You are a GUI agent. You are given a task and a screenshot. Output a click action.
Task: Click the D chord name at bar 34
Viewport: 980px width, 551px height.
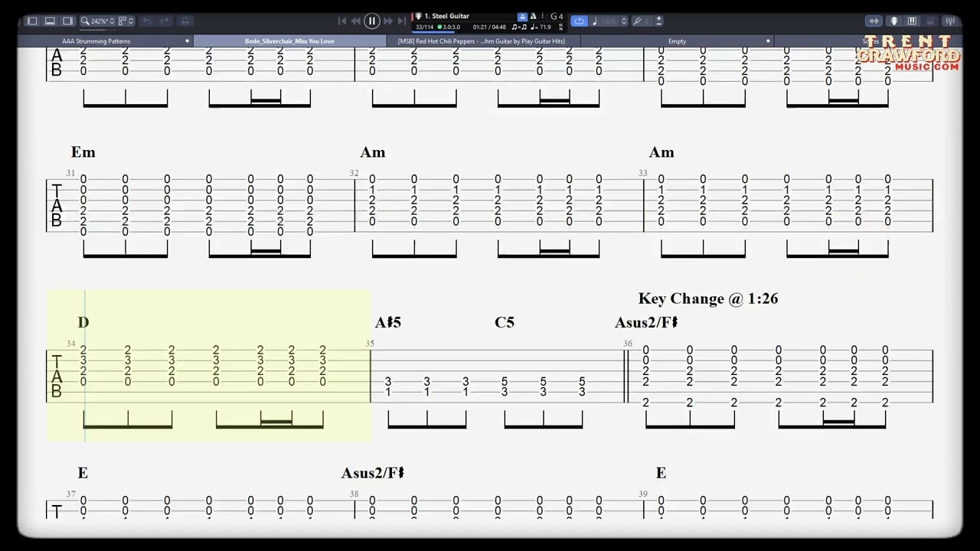(83, 322)
